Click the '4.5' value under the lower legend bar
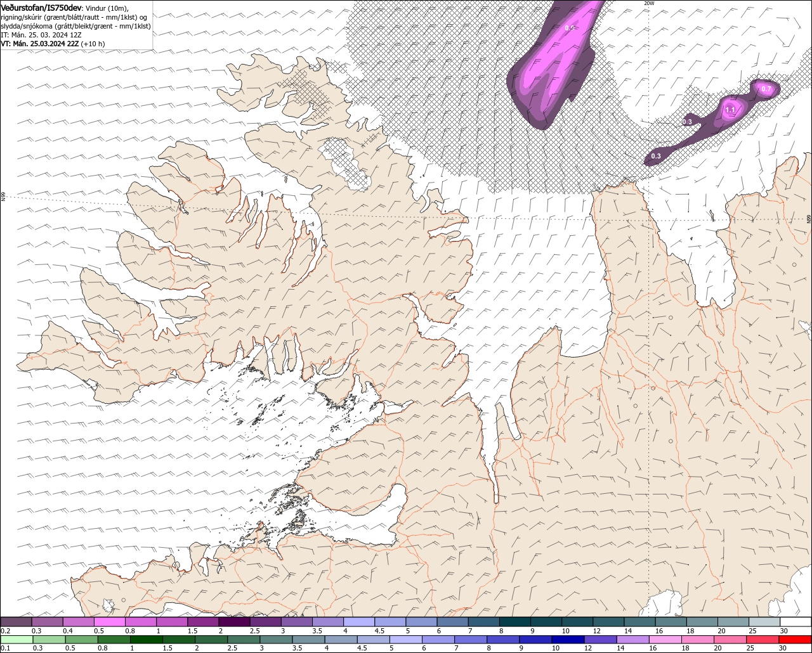The height and width of the screenshot is (653, 812). 362,648
